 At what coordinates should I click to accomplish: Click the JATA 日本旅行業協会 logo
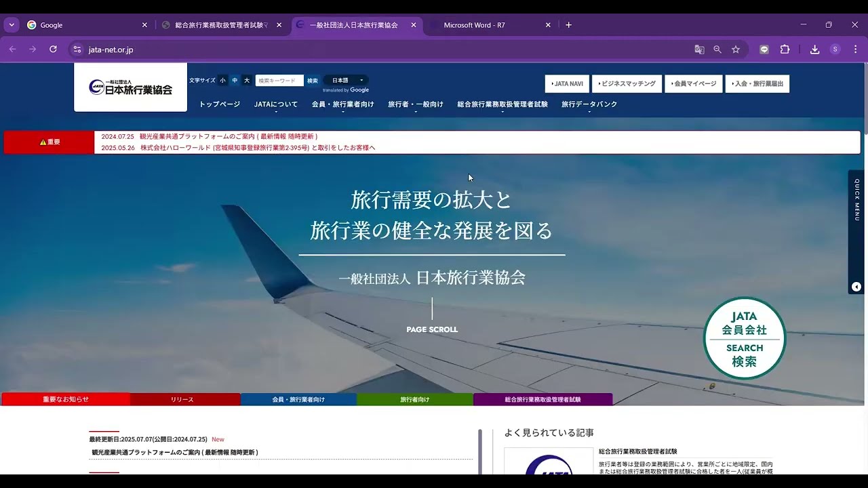(130, 87)
